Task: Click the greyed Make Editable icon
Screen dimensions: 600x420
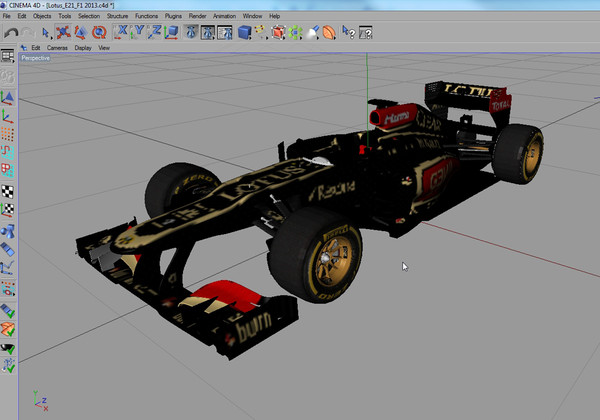Action: coord(8,78)
